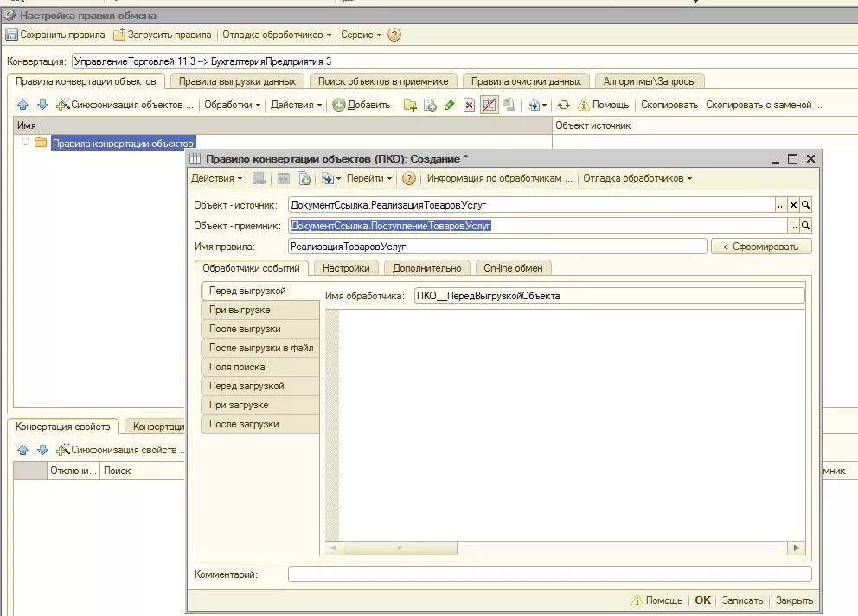Open the Настройки tab in dialog
Viewport: 858px width, 616px height.
pyautogui.click(x=346, y=268)
